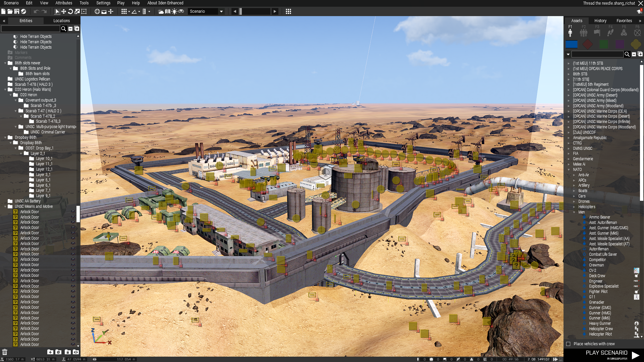644x362 pixels.
Task: Collapse the D20 Heron (Halo Wars) layer
Action: tap(5, 89)
